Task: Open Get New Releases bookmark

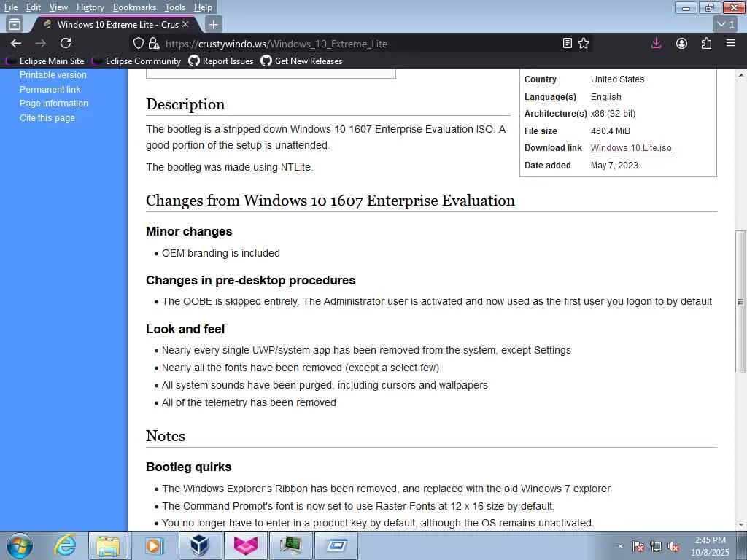Action: point(301,61)
